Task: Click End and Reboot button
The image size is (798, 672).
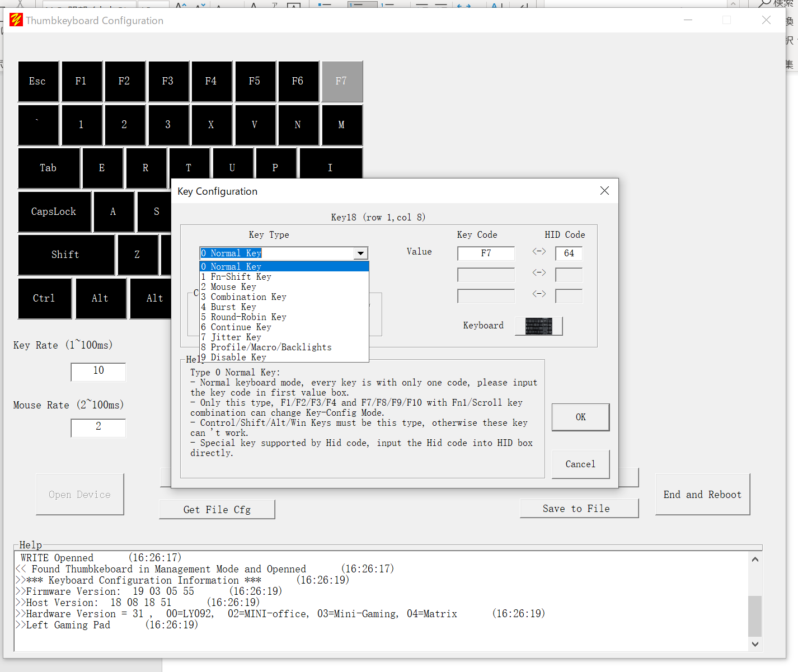Action: [x=702, y=494]
